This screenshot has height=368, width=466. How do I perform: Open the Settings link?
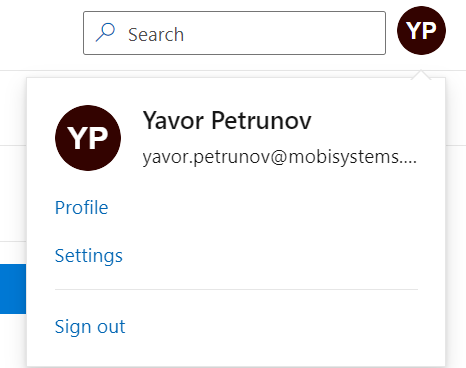pyautogui.click(x=89, y=256)
